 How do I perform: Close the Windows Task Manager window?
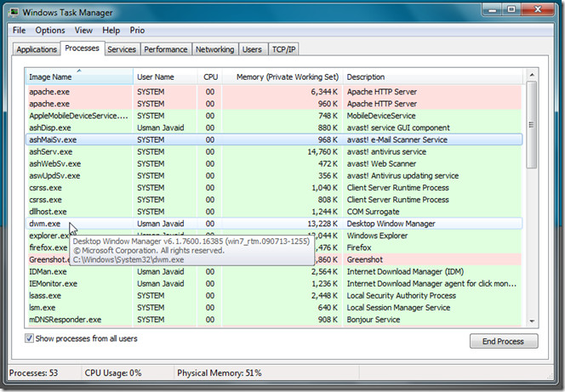coord(538,9)
